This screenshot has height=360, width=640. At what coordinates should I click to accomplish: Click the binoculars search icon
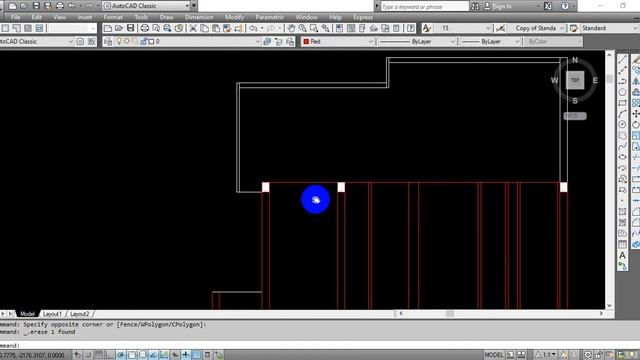pyautogui.click(x=475, y=6)
